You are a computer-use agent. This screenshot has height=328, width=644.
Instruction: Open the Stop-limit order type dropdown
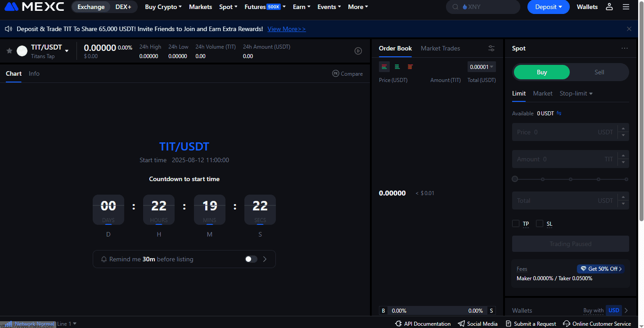(576, 93)
